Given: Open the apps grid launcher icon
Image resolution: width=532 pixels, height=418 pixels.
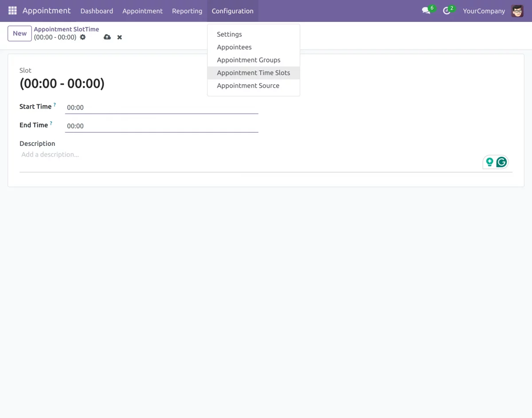Looking at the screenshot, I should click(x=12, y=11).
